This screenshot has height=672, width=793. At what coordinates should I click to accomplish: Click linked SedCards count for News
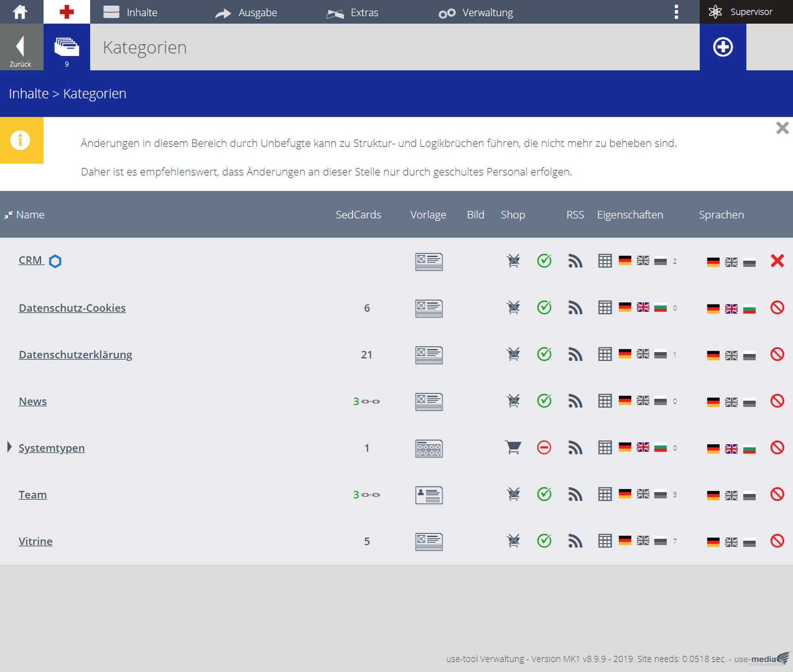click(x=366, y=401)
